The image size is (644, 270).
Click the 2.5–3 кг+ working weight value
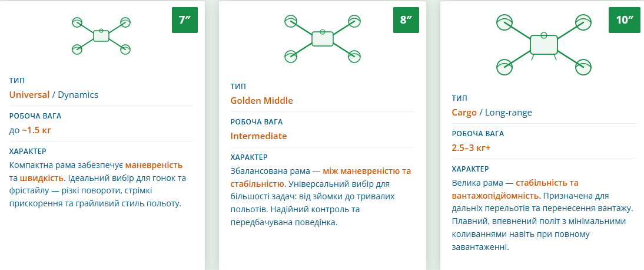[471, 148]
